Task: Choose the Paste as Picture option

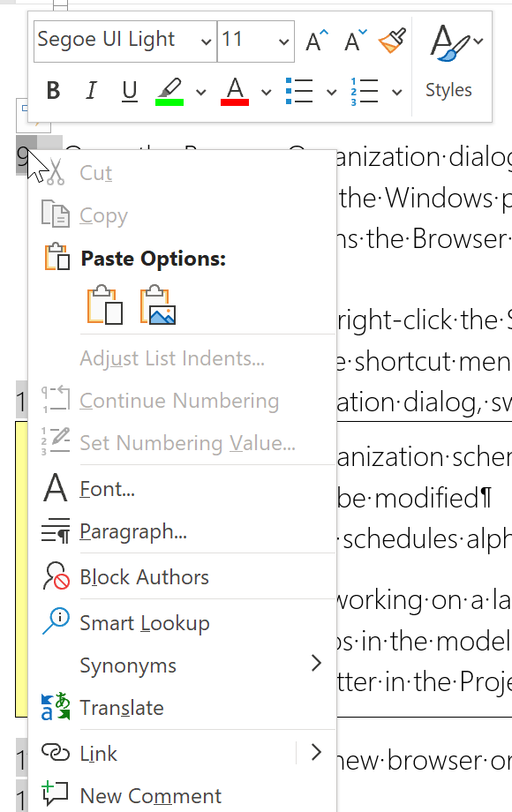Action: 158,305
